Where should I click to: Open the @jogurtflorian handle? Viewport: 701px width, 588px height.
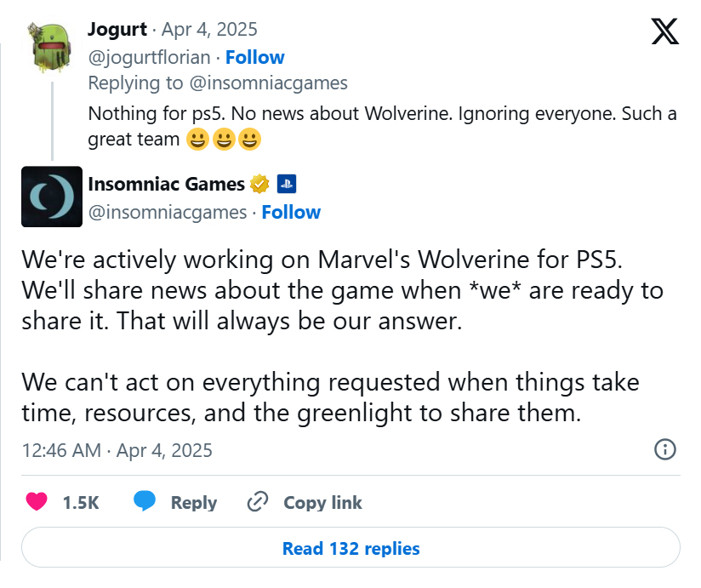pos(150,58)
